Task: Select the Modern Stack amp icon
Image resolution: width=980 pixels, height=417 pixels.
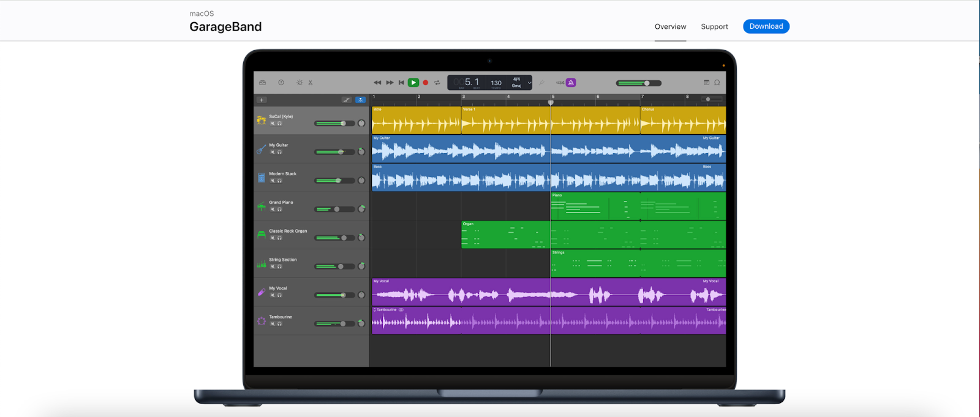Action: (x=262, y=178)
